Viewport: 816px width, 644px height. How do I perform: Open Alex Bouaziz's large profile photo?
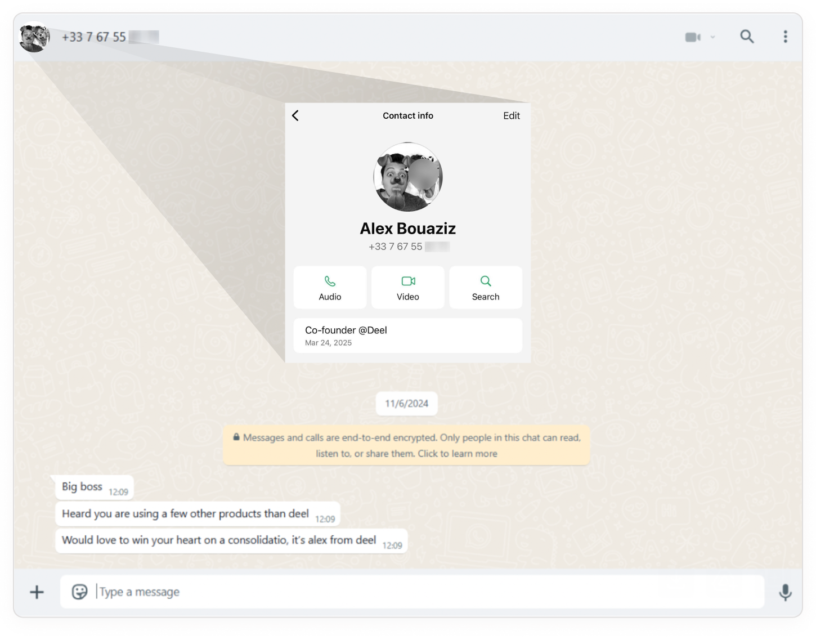408,177
